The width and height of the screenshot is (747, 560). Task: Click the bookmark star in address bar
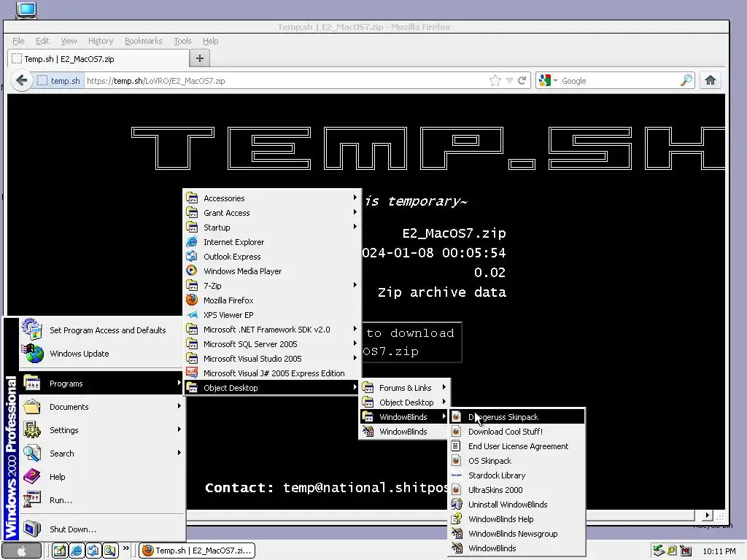tap(495, 80)
